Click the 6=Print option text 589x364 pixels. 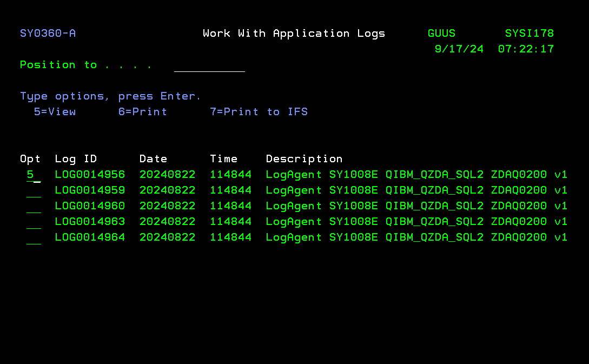pos(143,112)
